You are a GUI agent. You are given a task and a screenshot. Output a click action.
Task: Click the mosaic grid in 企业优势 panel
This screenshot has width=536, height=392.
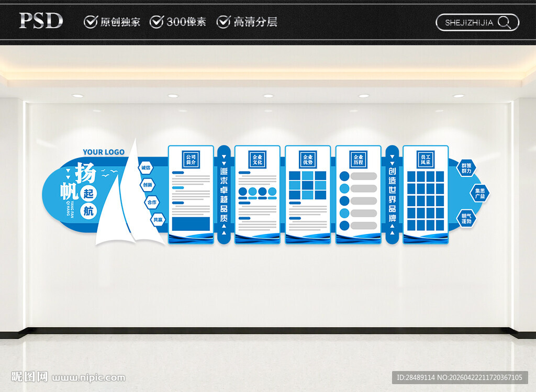[x=308, y=185]
